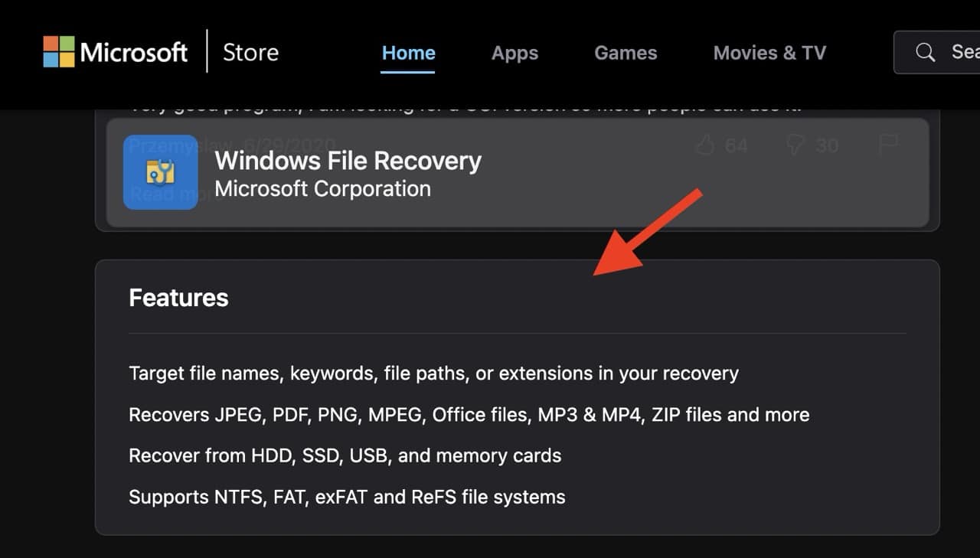Click the 'Recover from HDD, SSD, USB' line
Image resolution: width=980 pixels, height=558 pixels.
(345, 455)
